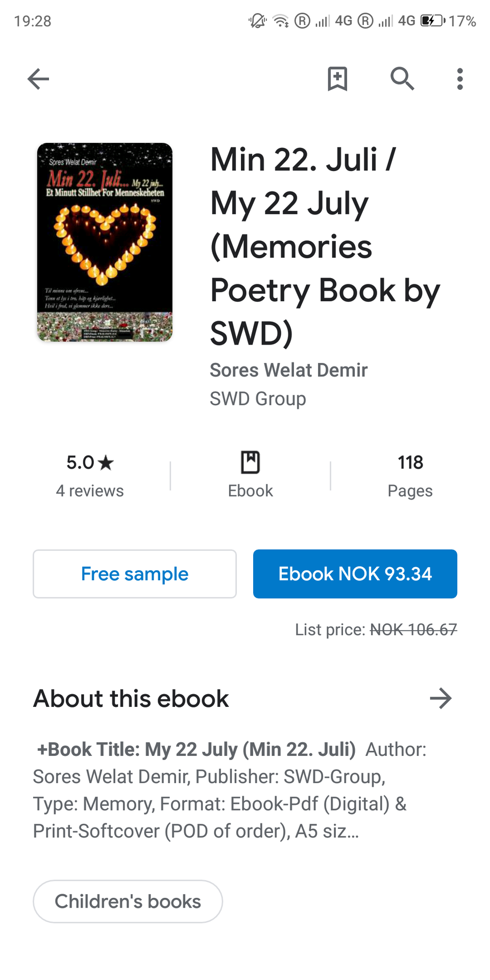
Task: Buy Ebook for NOK 93.34
Action: coord(355,574)
